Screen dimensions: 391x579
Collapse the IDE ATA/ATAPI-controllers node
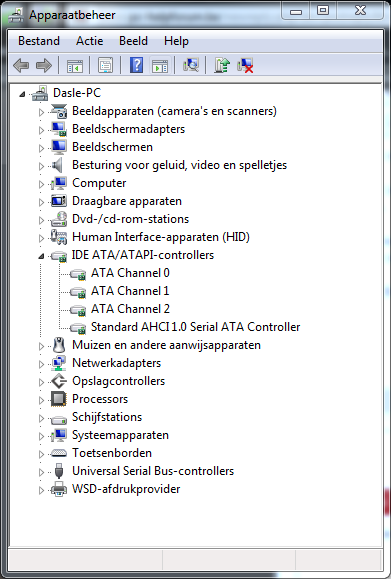pos(41,256)
